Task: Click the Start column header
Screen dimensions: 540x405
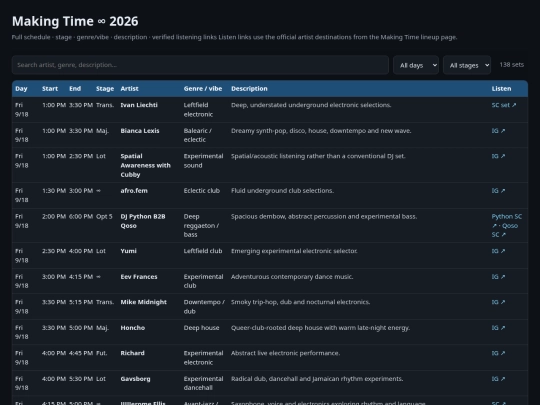Action: (x=50, y=89)
